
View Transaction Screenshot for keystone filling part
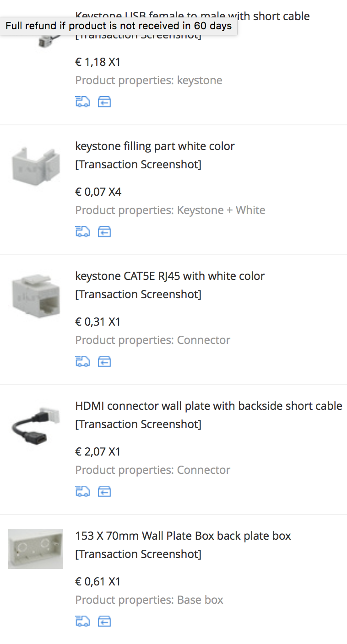[138, 165]
